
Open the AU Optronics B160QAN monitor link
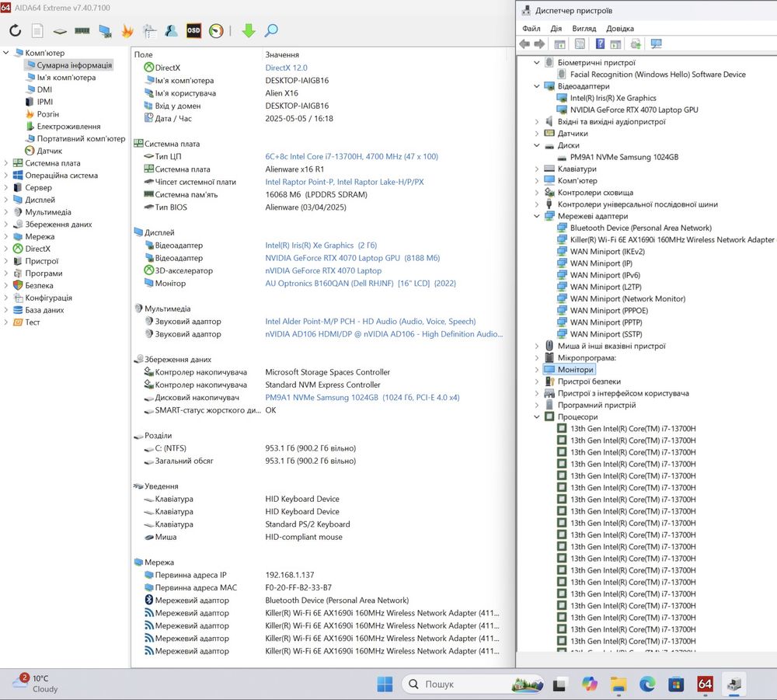361,284
